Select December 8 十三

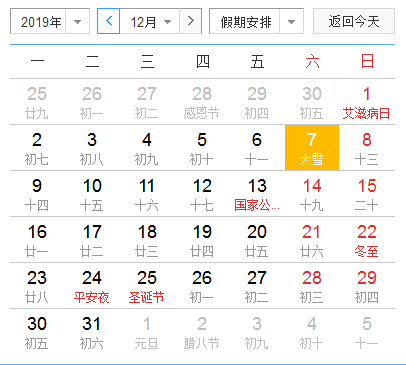click(367, 148)
